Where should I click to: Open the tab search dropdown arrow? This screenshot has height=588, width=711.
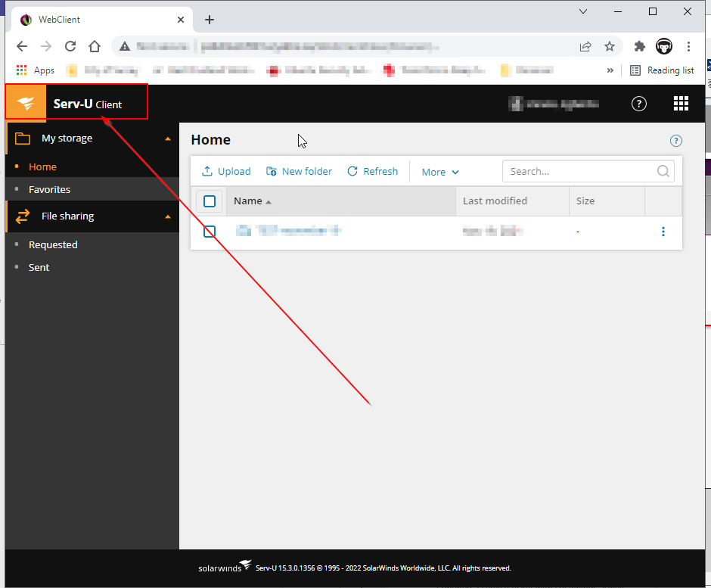point(583,11)
